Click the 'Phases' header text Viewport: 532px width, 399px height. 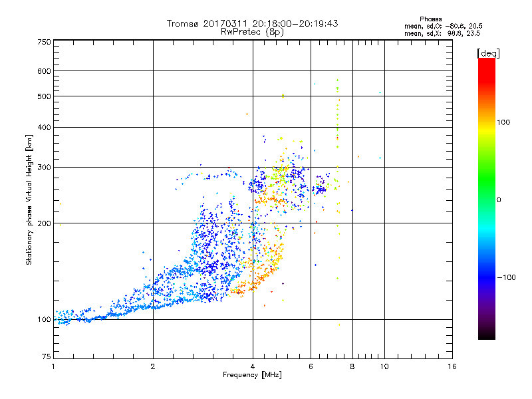click(x=430, y=19)
